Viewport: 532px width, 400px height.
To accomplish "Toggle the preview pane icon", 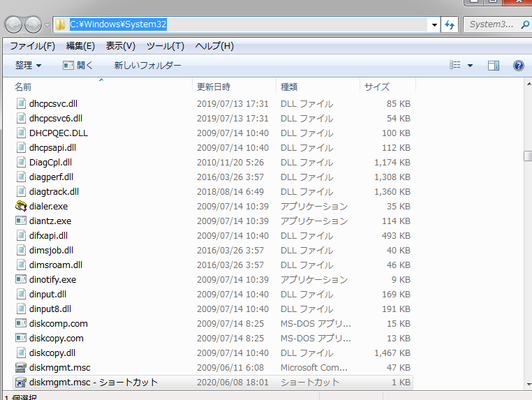I will tap(494, 66).
